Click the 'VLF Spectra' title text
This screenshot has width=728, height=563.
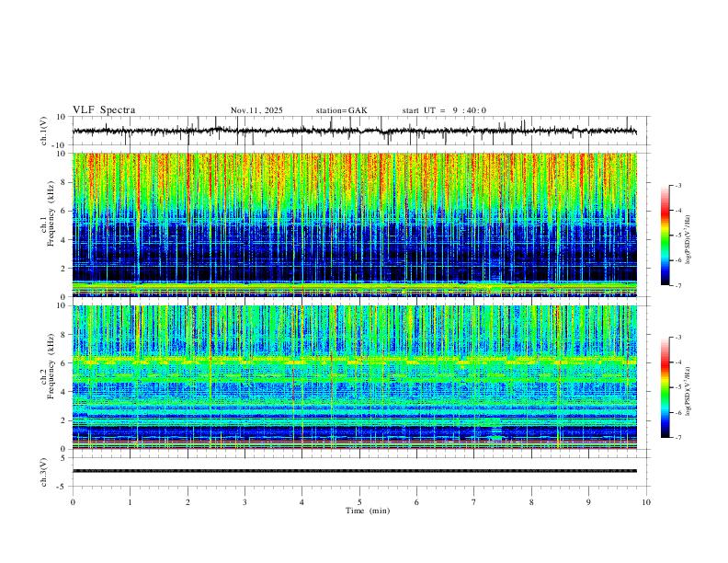(104, 110)
